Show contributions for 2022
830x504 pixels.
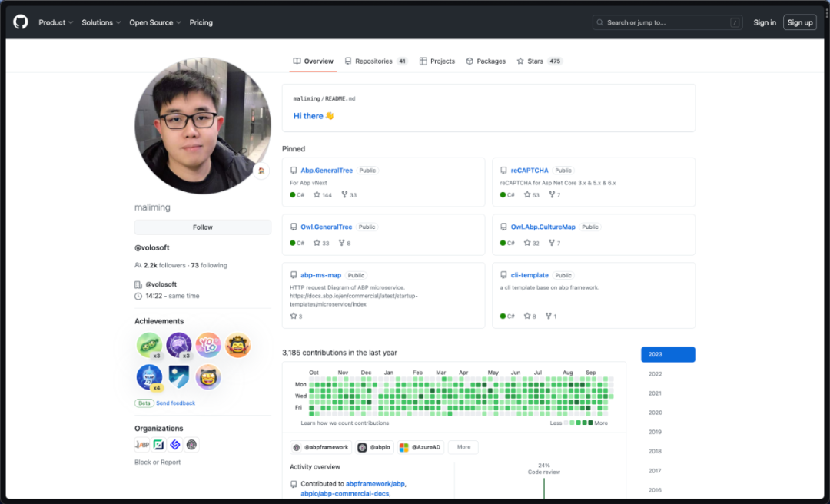(x=656, y=374)
